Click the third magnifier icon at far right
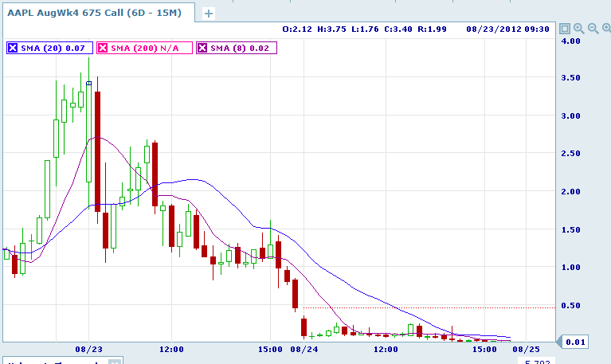Screen dimensions: 611x364 [x=605, y=29]
